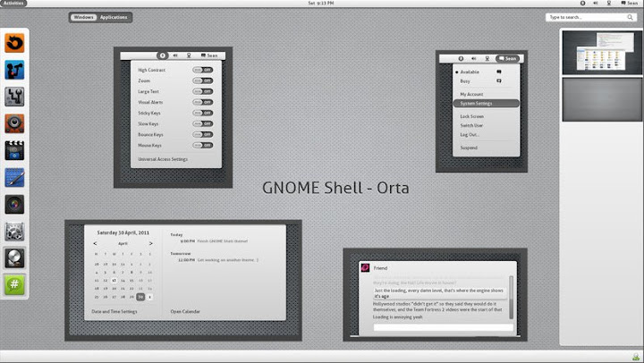Image resolution: width=644 pixels, height=363 pixels.
Task: Click volume icon in the Universal Access preview bar
Action: tap(175, 55)
